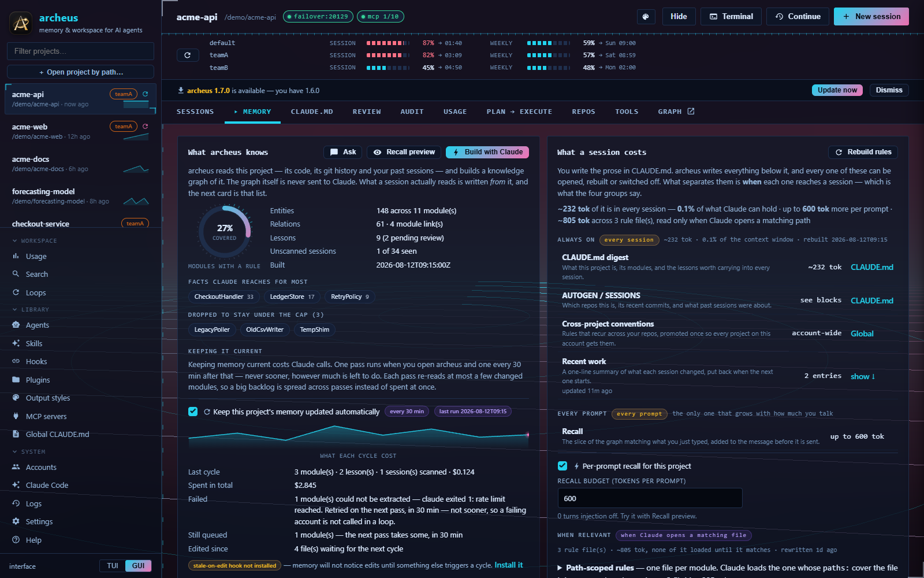Click refresh icon on acme-web project

tap(146, 126)
